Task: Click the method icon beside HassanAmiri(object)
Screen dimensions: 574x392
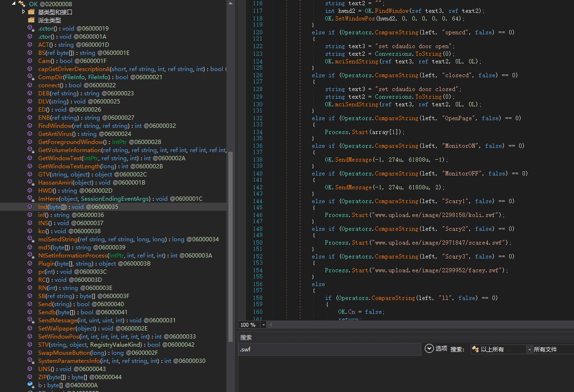Action: pos(31,182)
